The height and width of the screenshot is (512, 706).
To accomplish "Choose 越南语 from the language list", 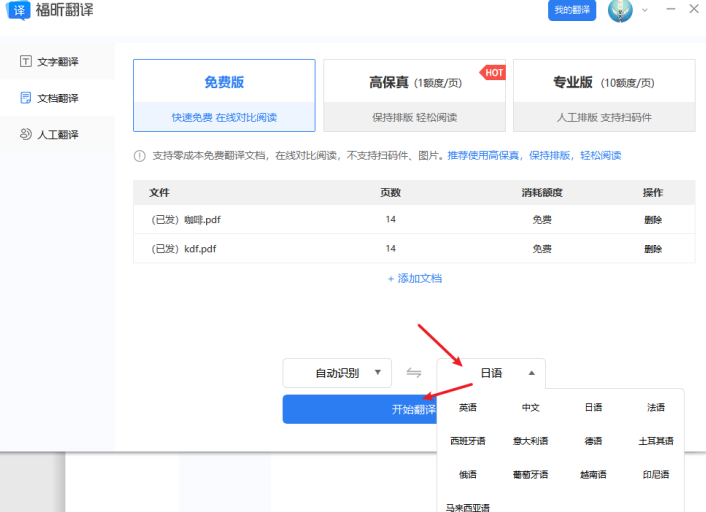I will pos(593,474).
